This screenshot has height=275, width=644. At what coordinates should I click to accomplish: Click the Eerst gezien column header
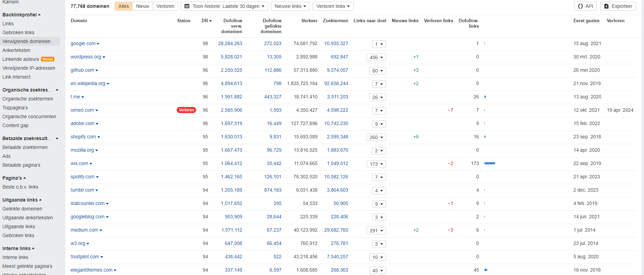coord(586,21)
